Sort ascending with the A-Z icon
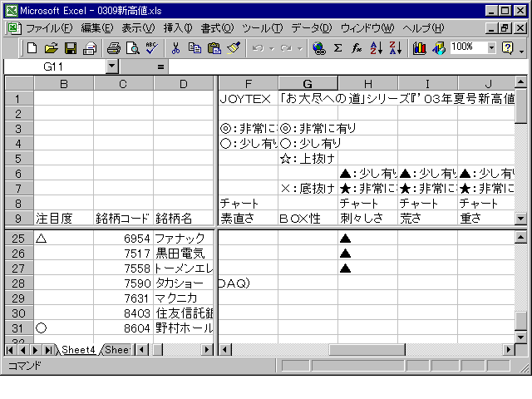 pyautogui.click(x=376, y=48)
